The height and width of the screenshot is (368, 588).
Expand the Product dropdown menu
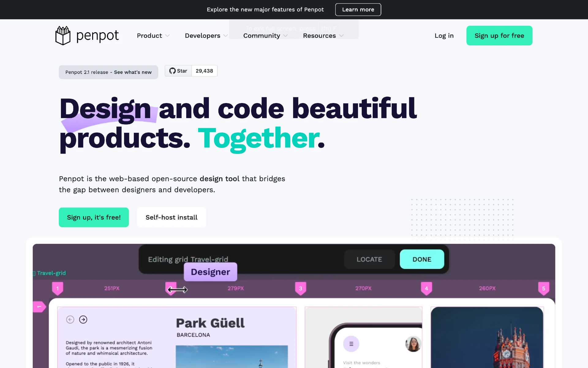click(x=153, y=35)
